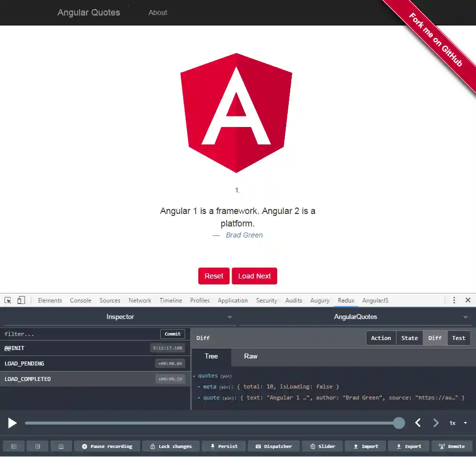Select the inspect element arrow icon
The width and height of the screenshot is (476, 457).
(x=8, y=300)
